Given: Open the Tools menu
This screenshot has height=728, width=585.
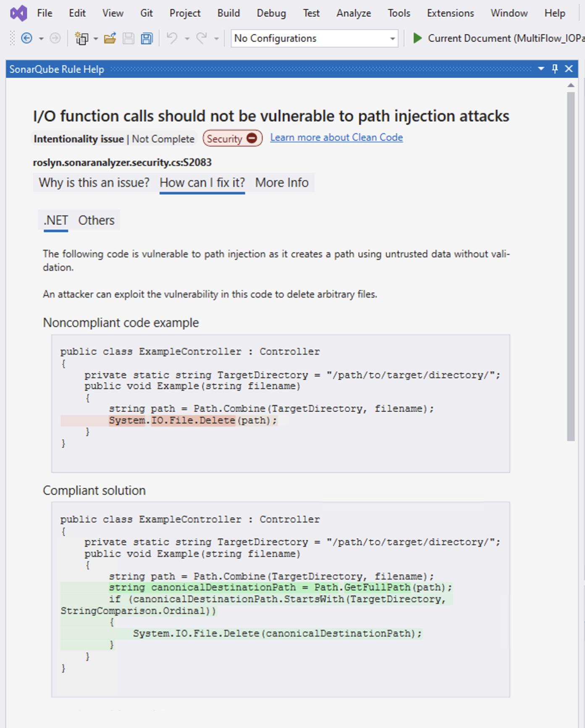Looking at the screenshot, I should (x=399, y=13).
